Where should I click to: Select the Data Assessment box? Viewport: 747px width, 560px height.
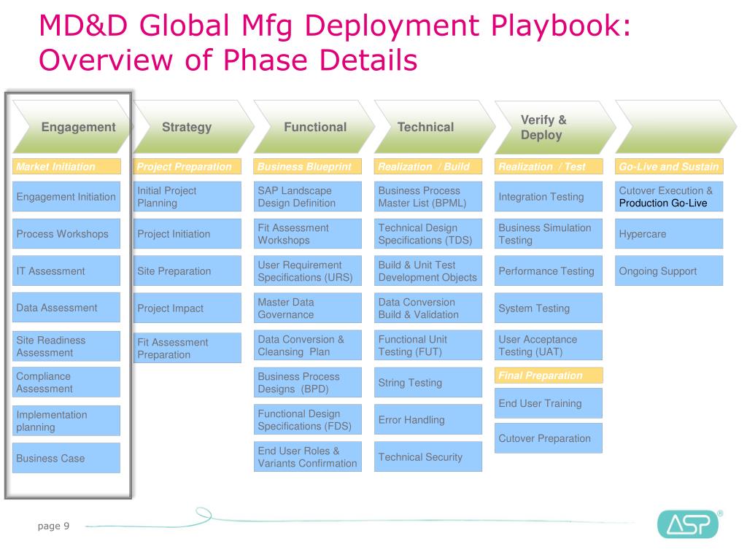pos(66,308)
